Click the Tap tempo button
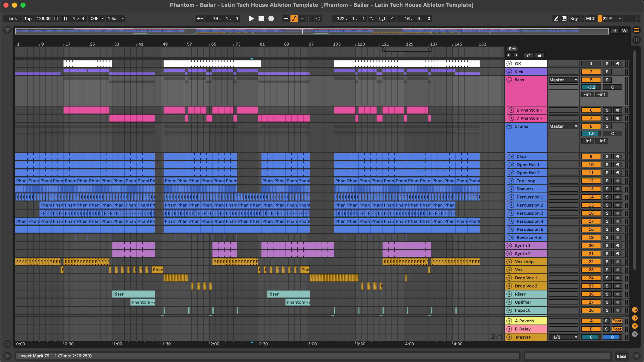This screenshot has width=644, height=362. click(28, 19)
